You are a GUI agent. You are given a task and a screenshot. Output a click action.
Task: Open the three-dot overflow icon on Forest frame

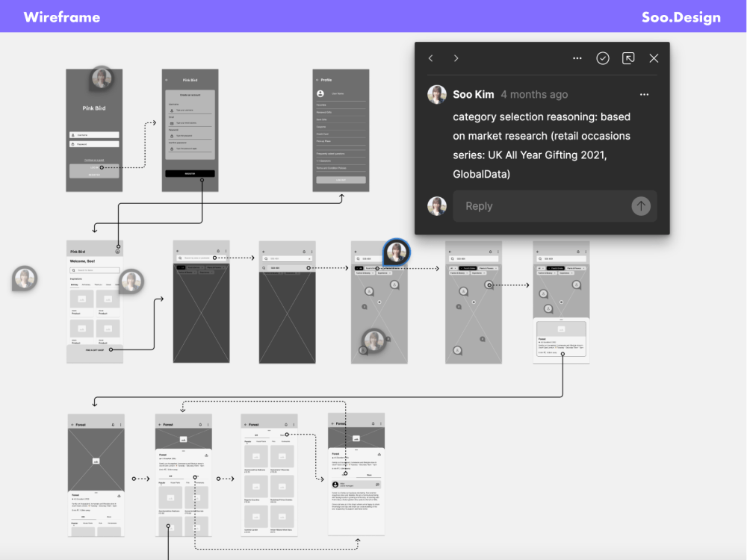click(x=121, y=425)
